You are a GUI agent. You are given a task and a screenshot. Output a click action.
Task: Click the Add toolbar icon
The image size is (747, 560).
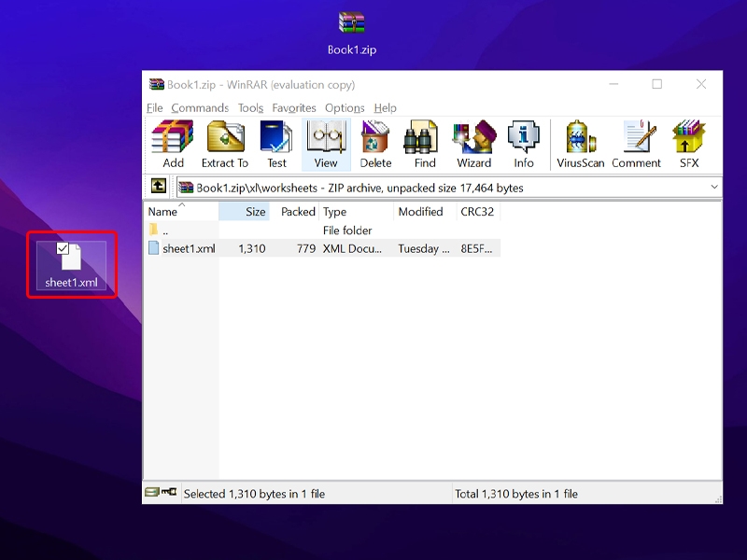pyautogui.click(x=173, y=145)
